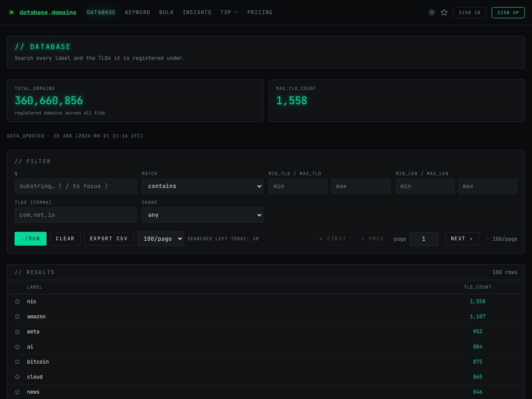Select the label text news
Image resolution: width=532 pixels, height=399 pixels.
[33, 392]
